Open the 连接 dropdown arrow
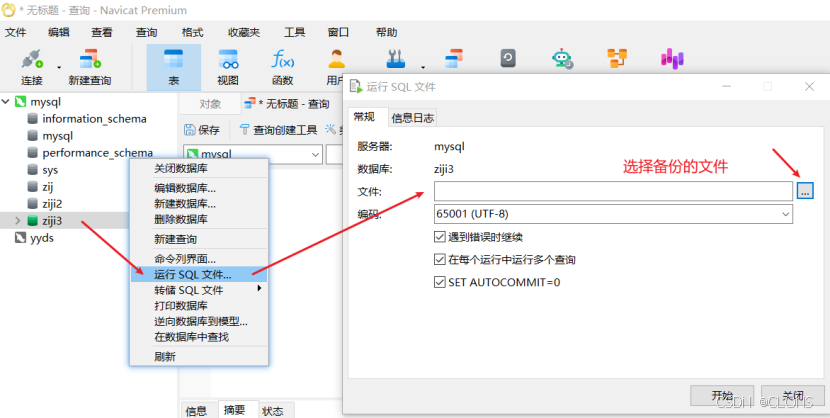 coord(59,67)
